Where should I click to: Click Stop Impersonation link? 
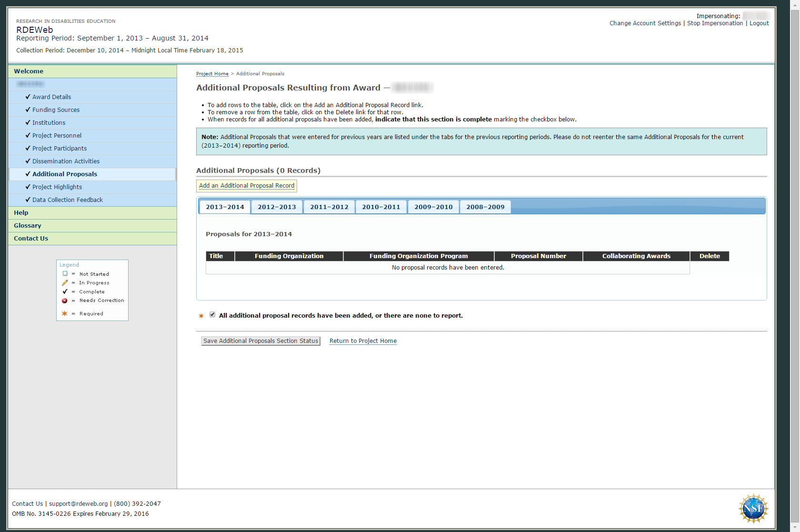click(x=715, y=23)
